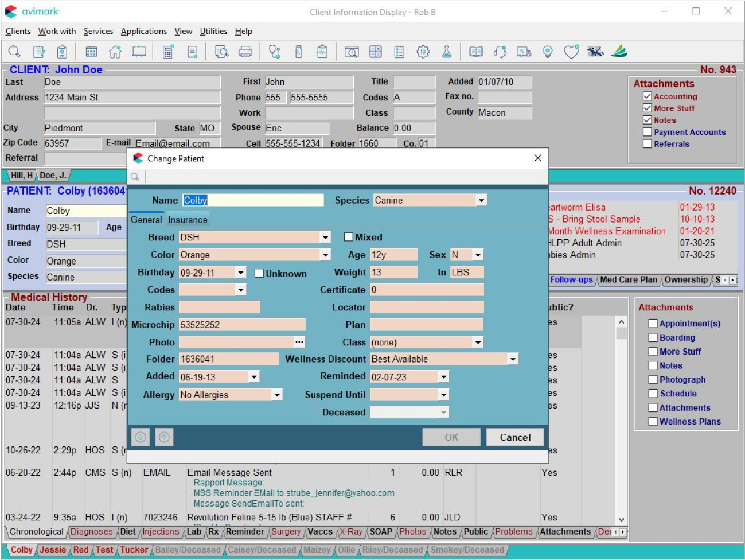Click the house-shaped boarding toolbar icon
Image resolution: width=745 pixels, height=560 pixels.
coord(115,52)
